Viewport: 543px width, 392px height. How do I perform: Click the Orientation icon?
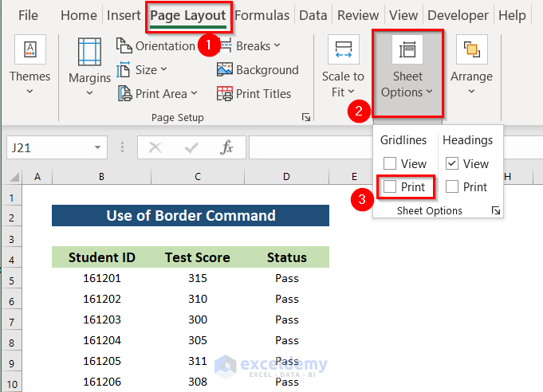[124, 45]
